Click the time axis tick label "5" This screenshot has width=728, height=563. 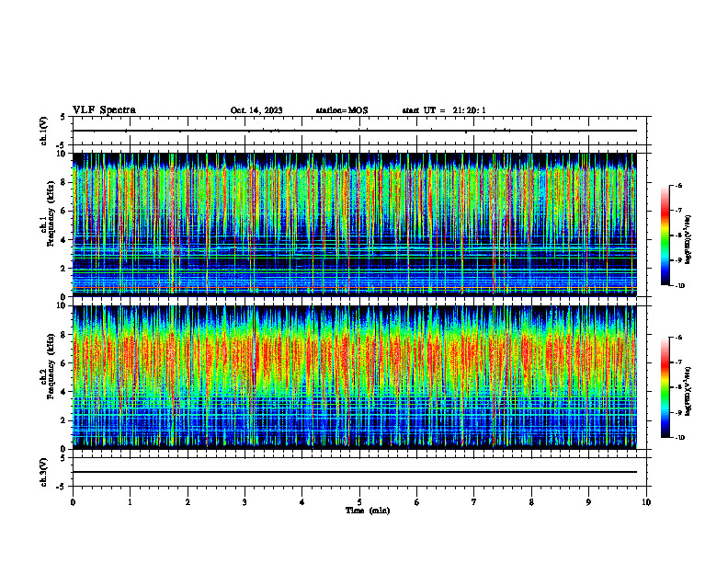(359, 502)
